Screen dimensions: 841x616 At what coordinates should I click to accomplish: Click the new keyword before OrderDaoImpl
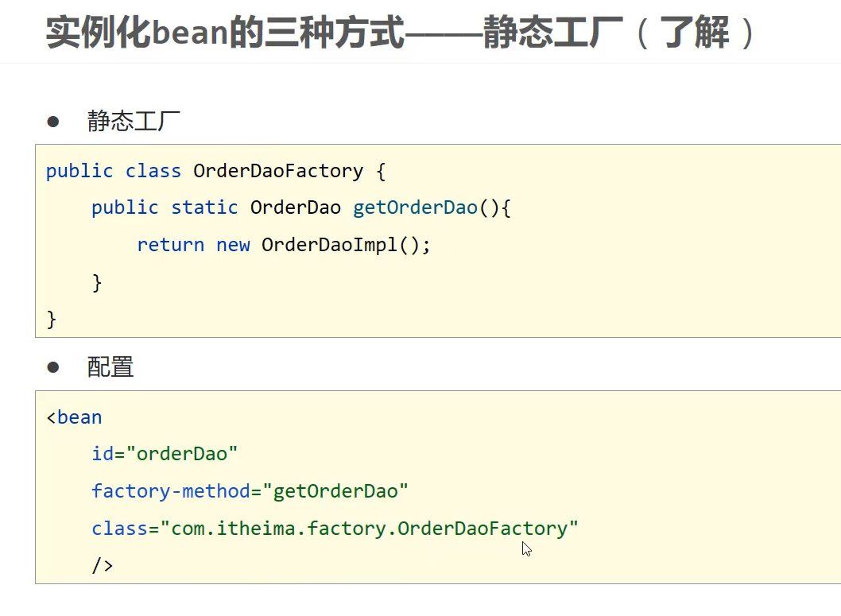click(x=233, y=245)
